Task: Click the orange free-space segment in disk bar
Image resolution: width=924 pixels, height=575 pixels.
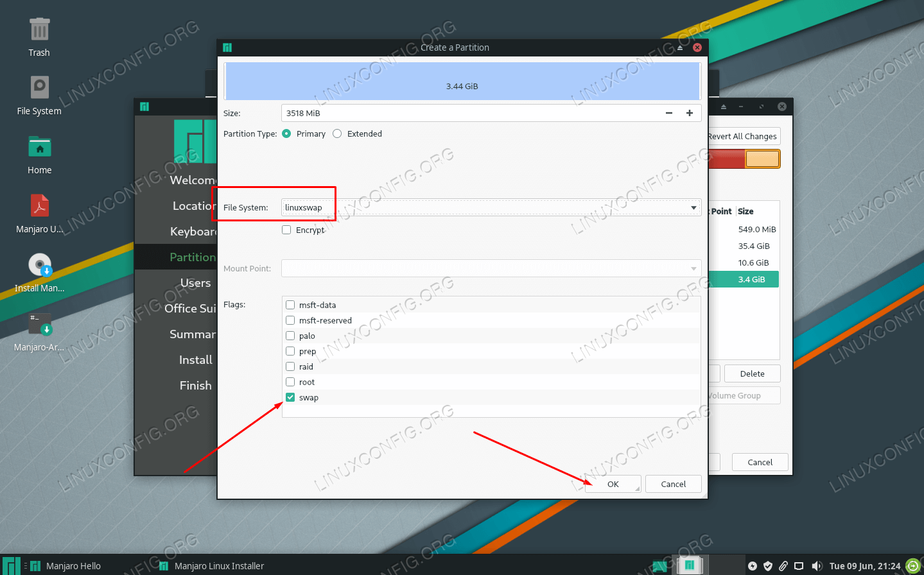Action: [762, 159]
